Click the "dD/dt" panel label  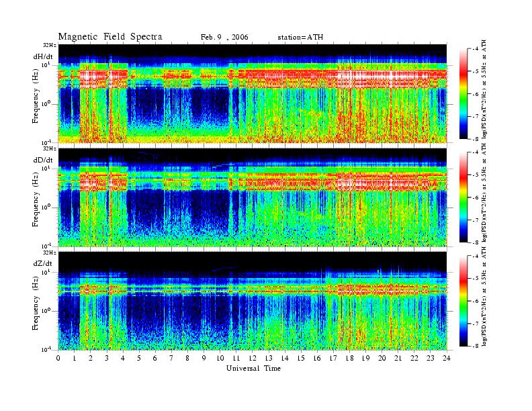click(x=43, y=160)
